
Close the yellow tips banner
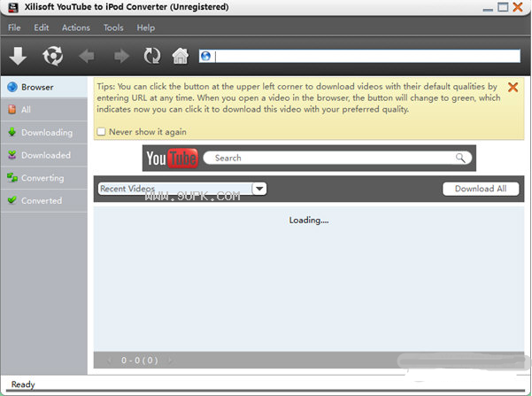[x=513, y=88]
